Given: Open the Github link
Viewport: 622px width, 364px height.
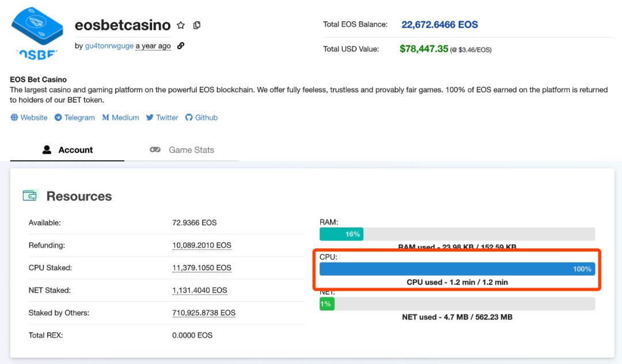Looking at the screenshot, I should pos(206,117).
